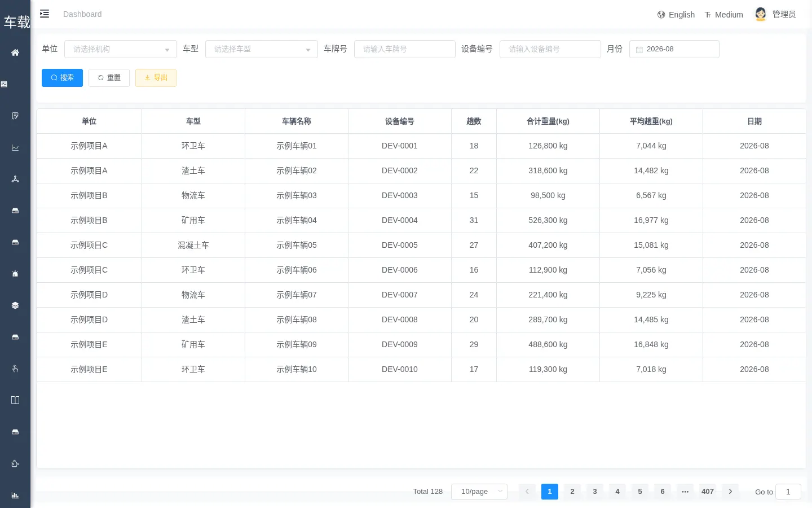Open the 10/page size dropdown
The image size is (812, 508).
[x=479, y=492]
